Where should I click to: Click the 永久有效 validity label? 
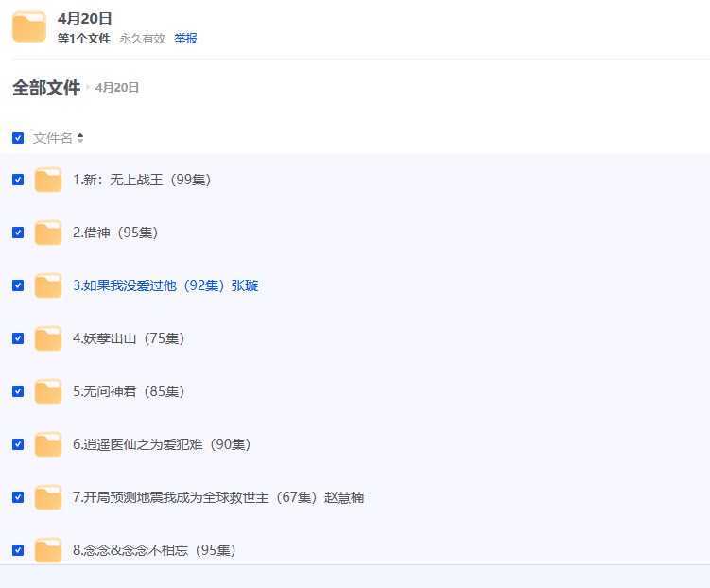(142, 39)
